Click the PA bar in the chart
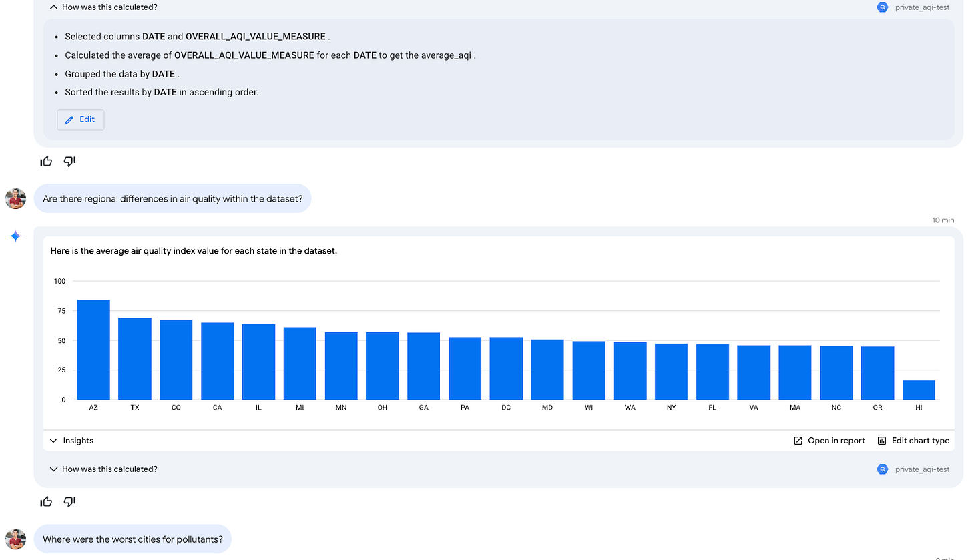The width and height of the screenshot is (972, 560). coord(465,368)
